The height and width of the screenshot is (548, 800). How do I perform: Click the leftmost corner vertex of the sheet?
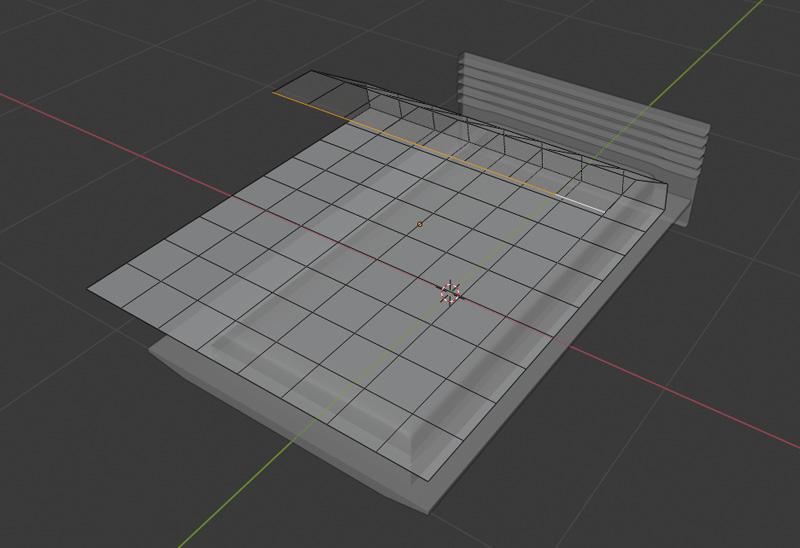point(87,291)
